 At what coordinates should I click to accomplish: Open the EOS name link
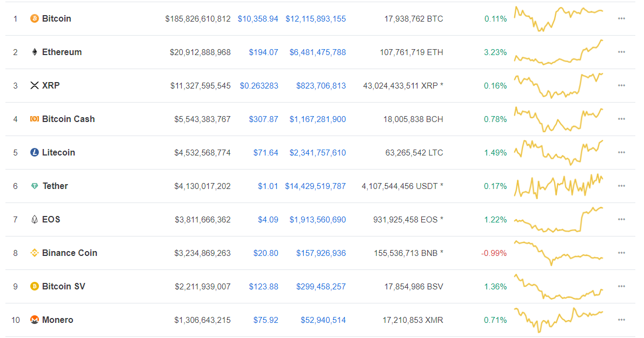tap(51, 219)
